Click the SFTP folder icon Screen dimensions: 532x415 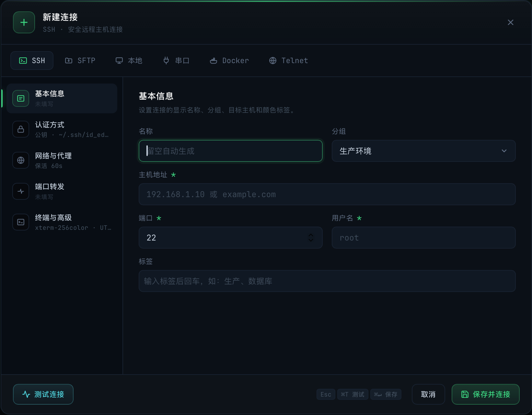[69, 61]
